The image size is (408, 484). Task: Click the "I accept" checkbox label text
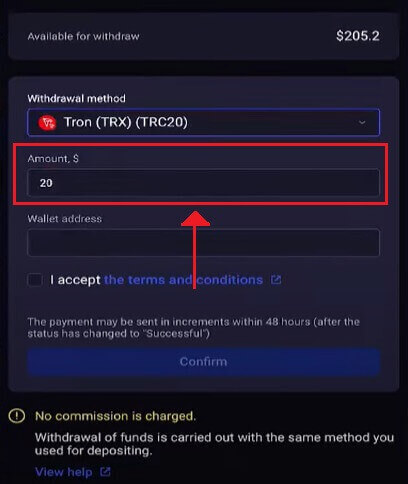pos(75,280)
